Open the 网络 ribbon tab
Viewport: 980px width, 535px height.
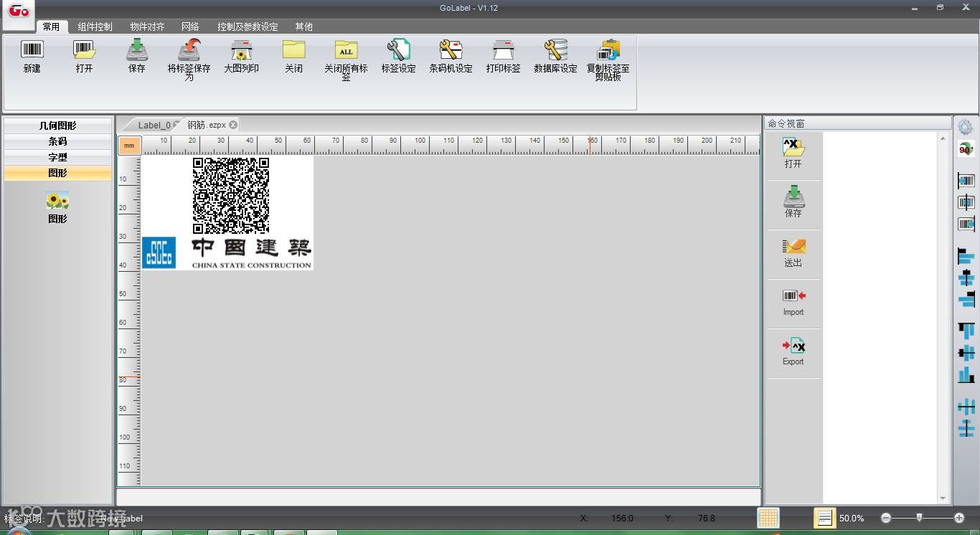coord(190,27)
